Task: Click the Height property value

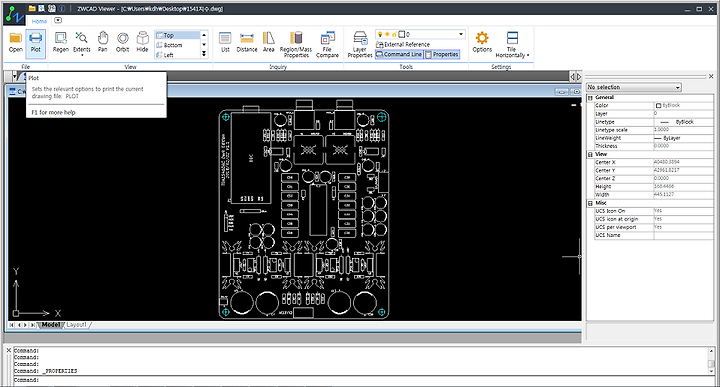Action: point(683,186)
